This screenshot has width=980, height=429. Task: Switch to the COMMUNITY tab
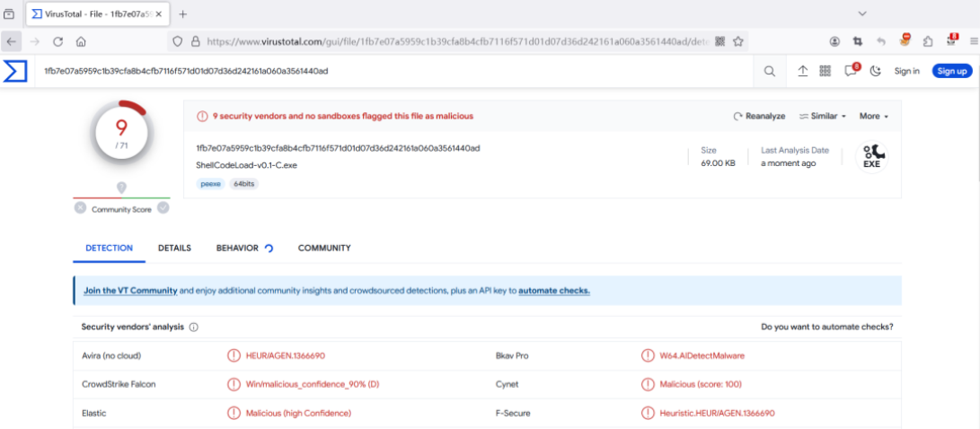coord(324,248)
